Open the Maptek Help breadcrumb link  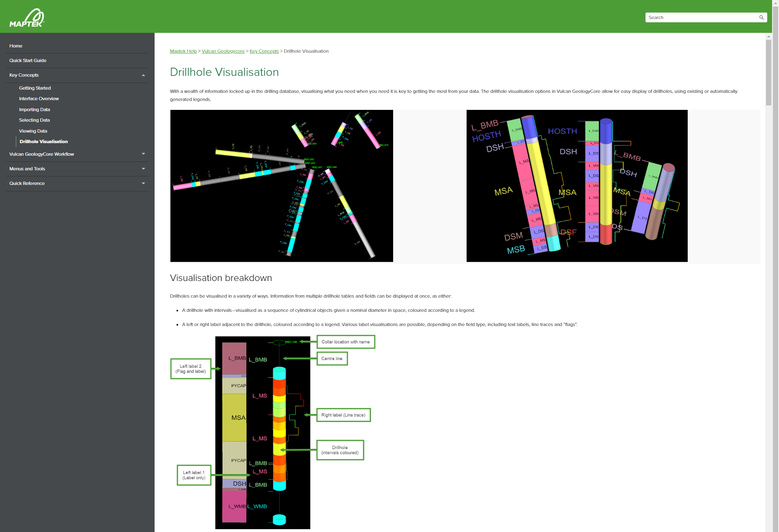183,51
